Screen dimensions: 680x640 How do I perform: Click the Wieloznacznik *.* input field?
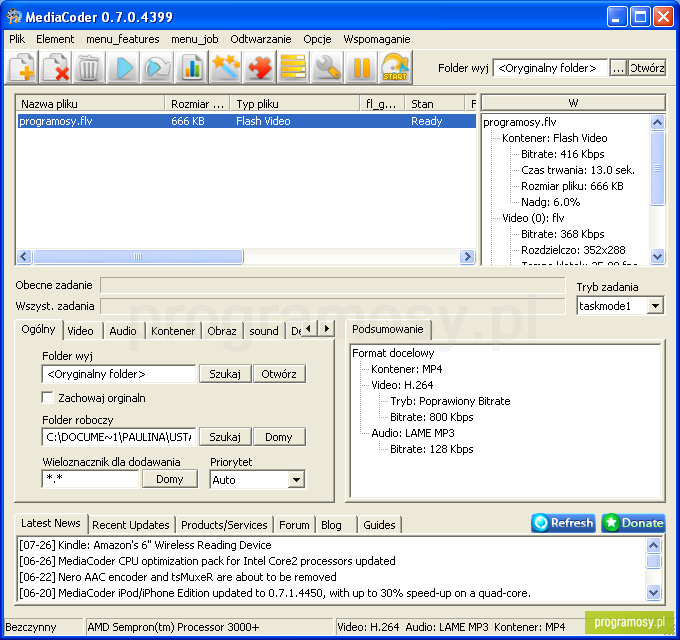pyautogui.click(x=90, y=479)
